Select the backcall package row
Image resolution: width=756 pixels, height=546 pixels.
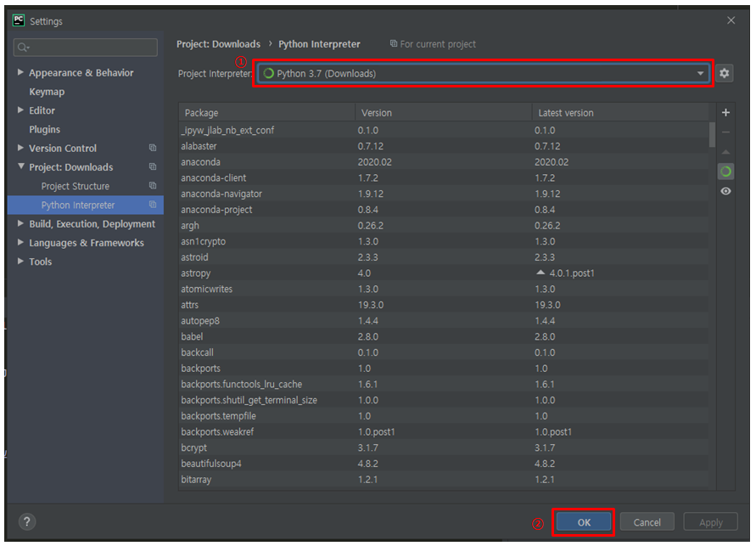click(x=444, y=352)
